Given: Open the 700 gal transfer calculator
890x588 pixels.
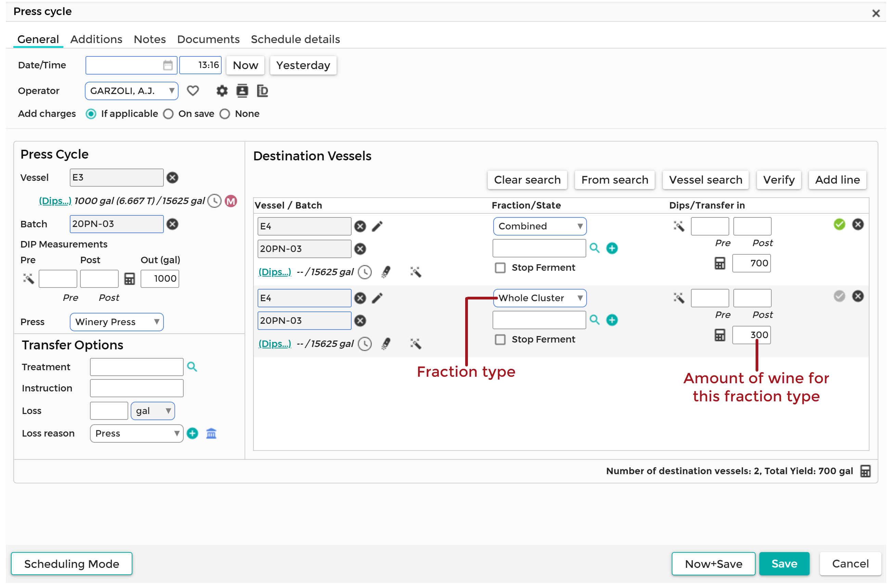Looking at the screenshot, I should click(x=720, y=263).
